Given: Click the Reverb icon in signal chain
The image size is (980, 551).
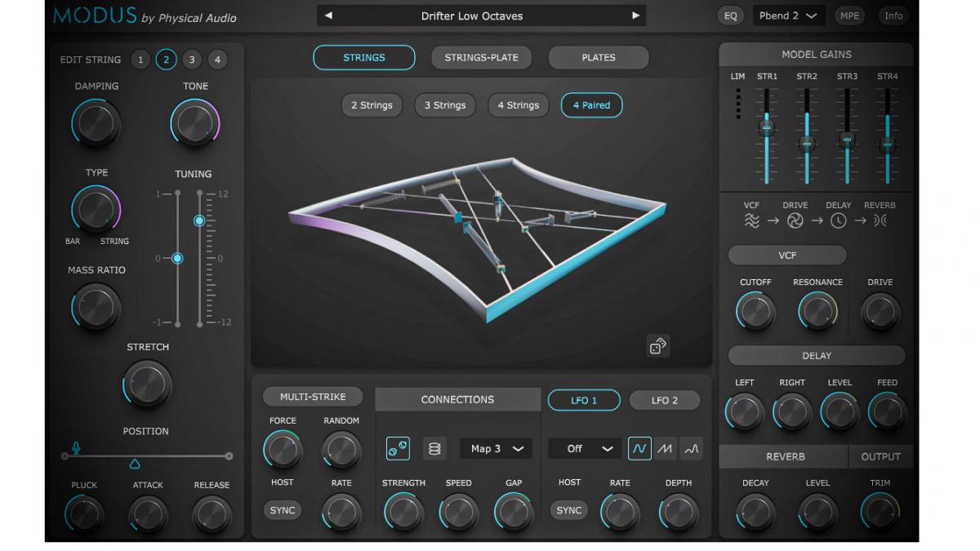Looking at the screenshot, I should coord(880,221).
